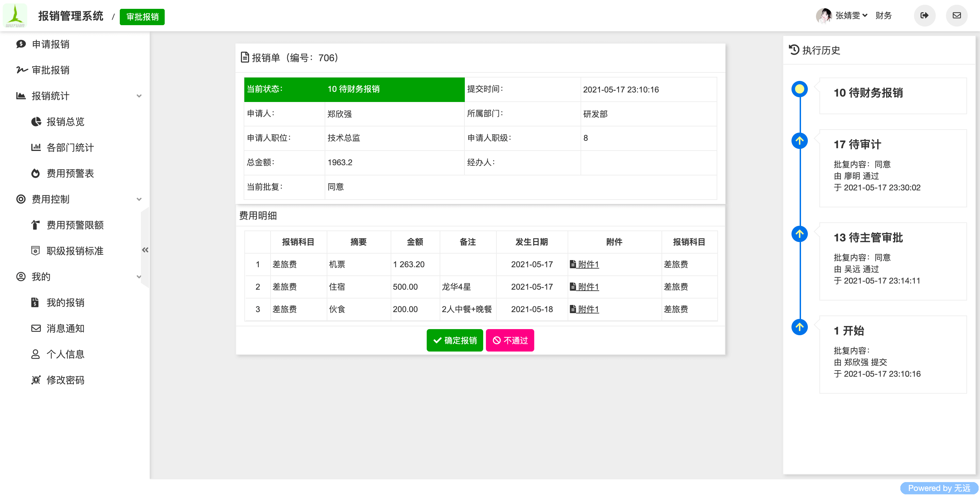Click the green 确定报销 button
Viewport: 980px width, 495px height.
(x=455, y=340)
